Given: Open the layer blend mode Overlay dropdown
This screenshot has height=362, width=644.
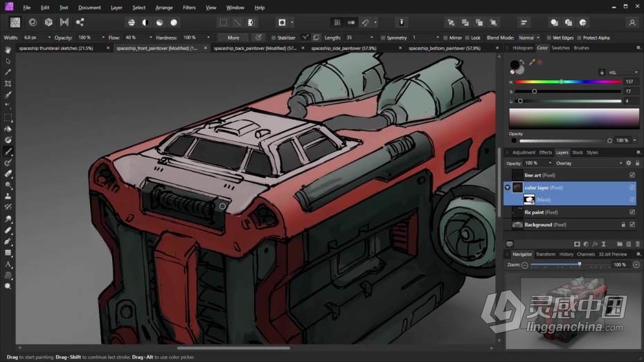Looking at the screenshot, I should click(589, 163).
